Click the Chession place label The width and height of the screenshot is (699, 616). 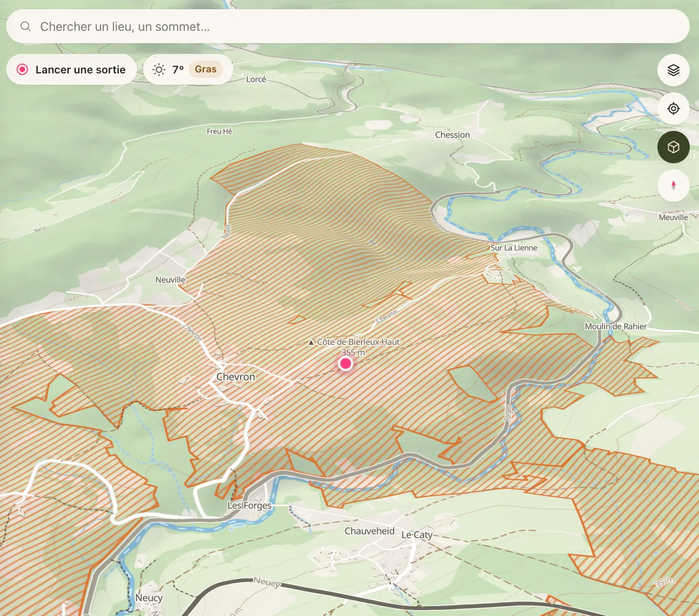click(452, 135)
